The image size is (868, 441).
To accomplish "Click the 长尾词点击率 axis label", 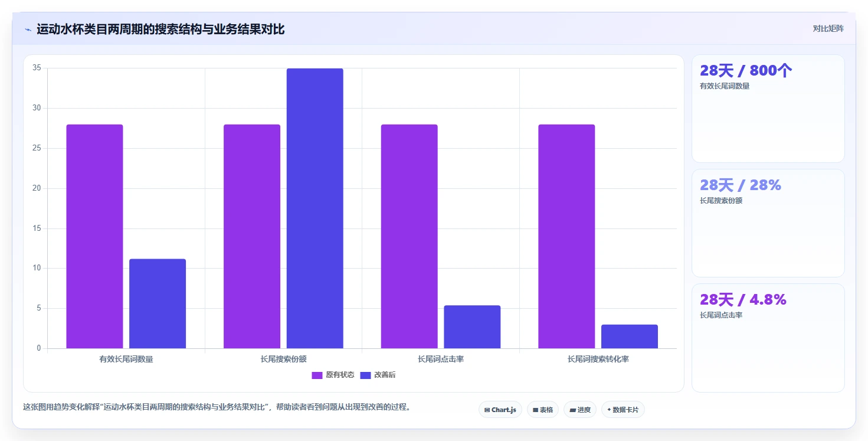I will click(441, 359).
